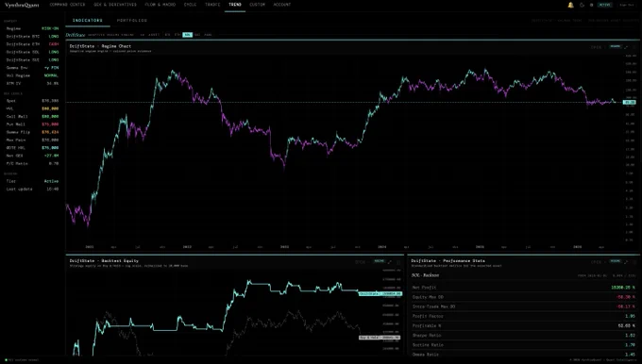Image resolution: width=642 pixels, height=364 pixels.
Task: Click the Tier Active row in sidebar
Action: coord(32,181)
